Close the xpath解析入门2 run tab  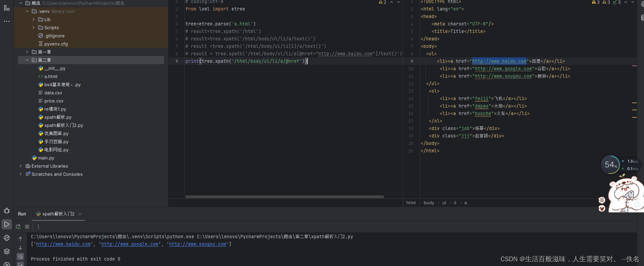[80, 214]
